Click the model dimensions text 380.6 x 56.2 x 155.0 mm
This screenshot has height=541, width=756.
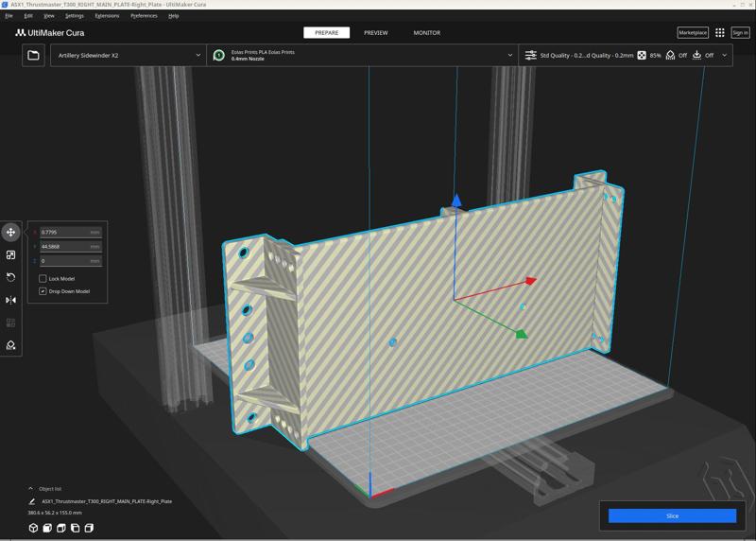pyautogui.click(x=55, y=513)
